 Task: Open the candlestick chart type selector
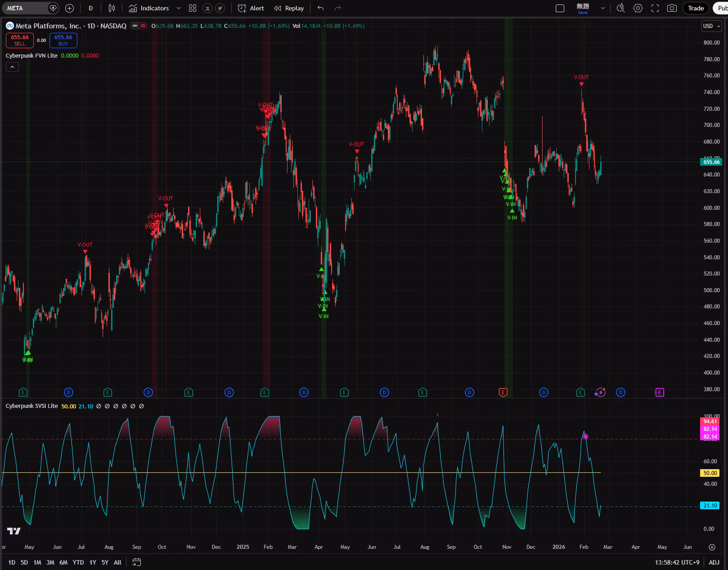coord(112,8)
